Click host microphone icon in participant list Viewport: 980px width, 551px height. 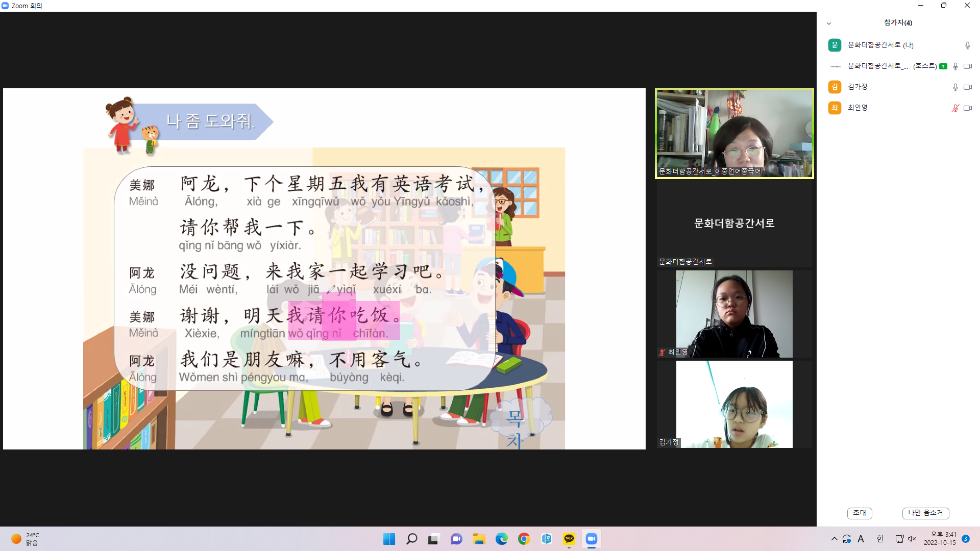[955, 66]
